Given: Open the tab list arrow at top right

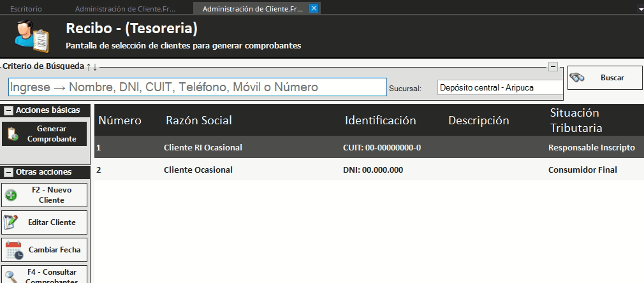Looking at the screenshot, I should pyautogui.click(x=640, y=10).
